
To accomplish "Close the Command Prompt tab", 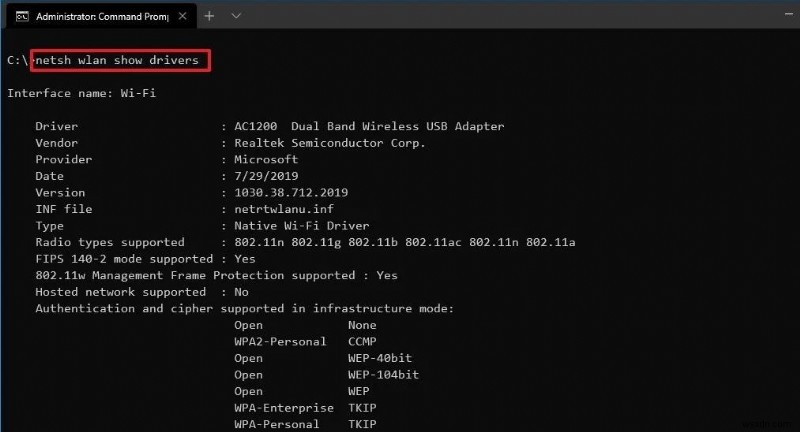I will click(x=182, y=16).
